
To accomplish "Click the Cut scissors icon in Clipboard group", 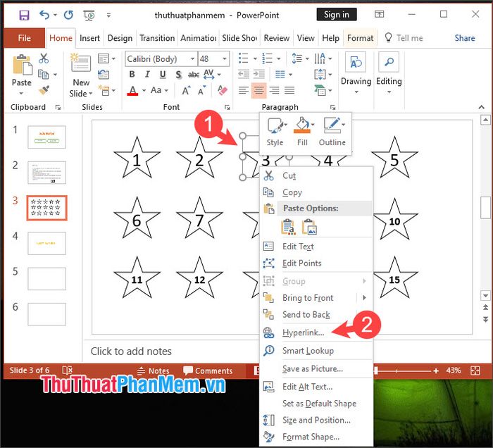I will coord(44,58).
